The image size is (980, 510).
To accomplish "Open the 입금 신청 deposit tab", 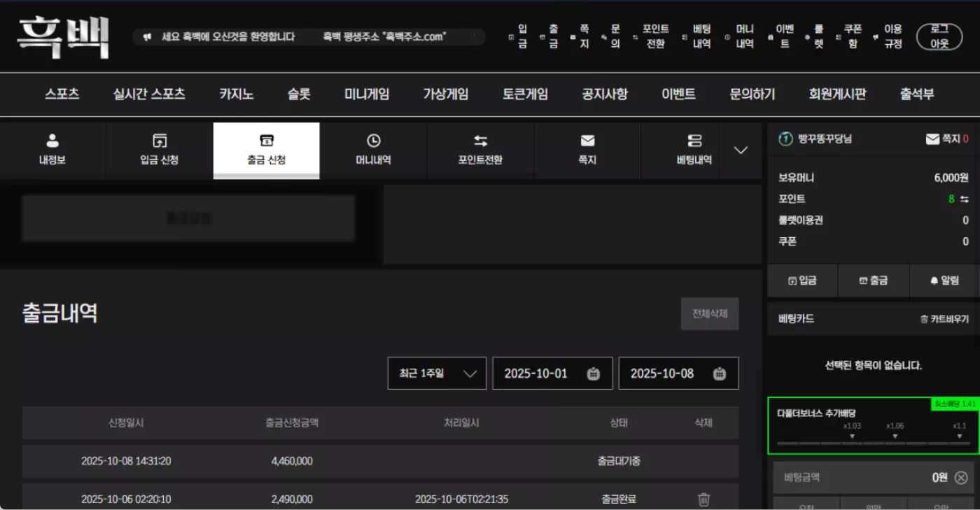I will [160, 150].
